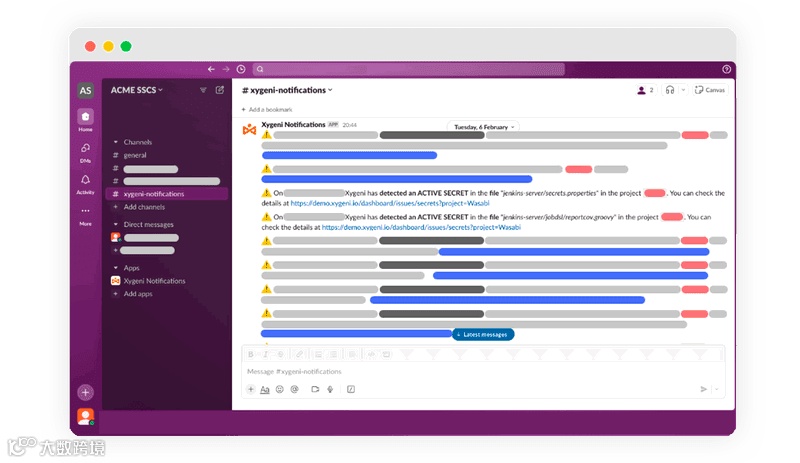800x463 pixels.
Task: Open the Xygeni Notifications app avatar
Action: 249,130
